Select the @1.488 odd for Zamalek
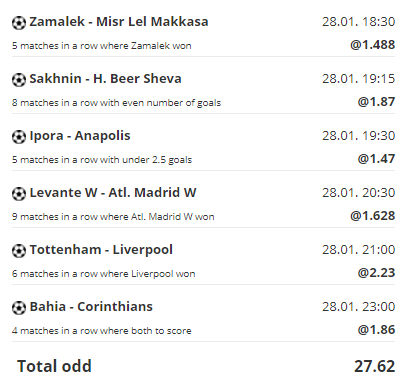This screenshot has width=409, height=382. [x=373, y=45]
